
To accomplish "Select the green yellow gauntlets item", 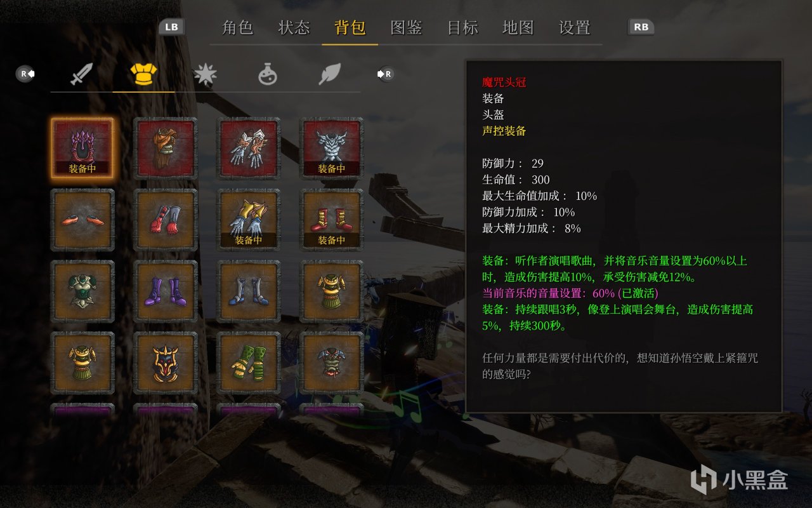I will [x=249, y=363].
